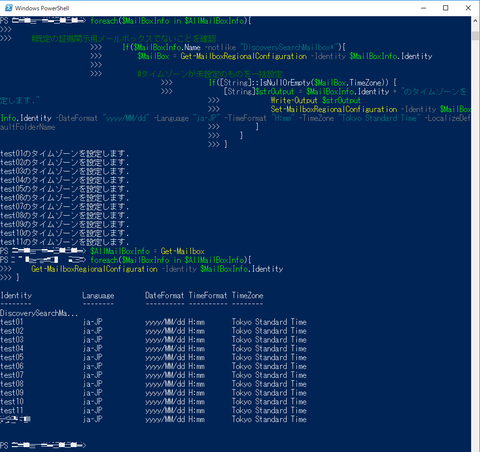480x452 pixels.
Task: Click the vertical scrollbar thumb
Action: tap(475, 36)
